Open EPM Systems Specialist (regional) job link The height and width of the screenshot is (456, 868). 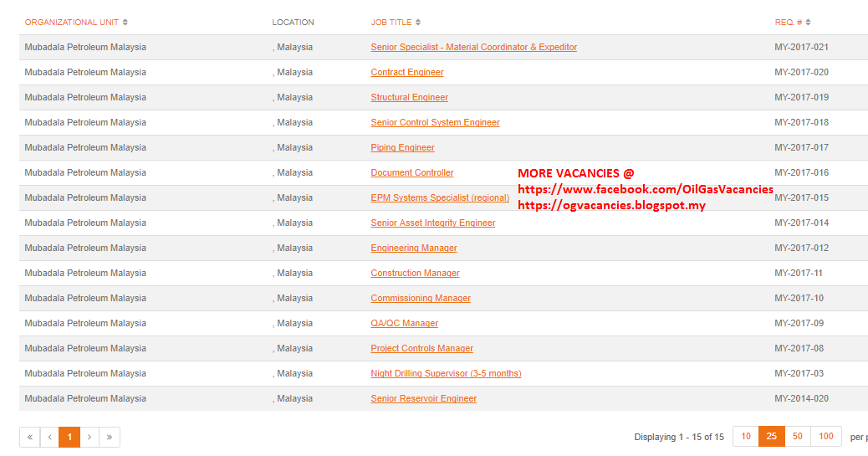440,197
